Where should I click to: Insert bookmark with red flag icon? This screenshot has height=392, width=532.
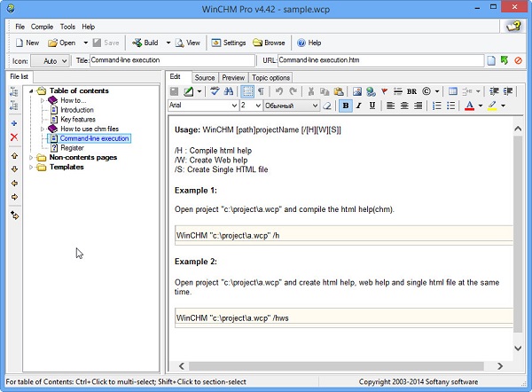[x=384, y=91]
